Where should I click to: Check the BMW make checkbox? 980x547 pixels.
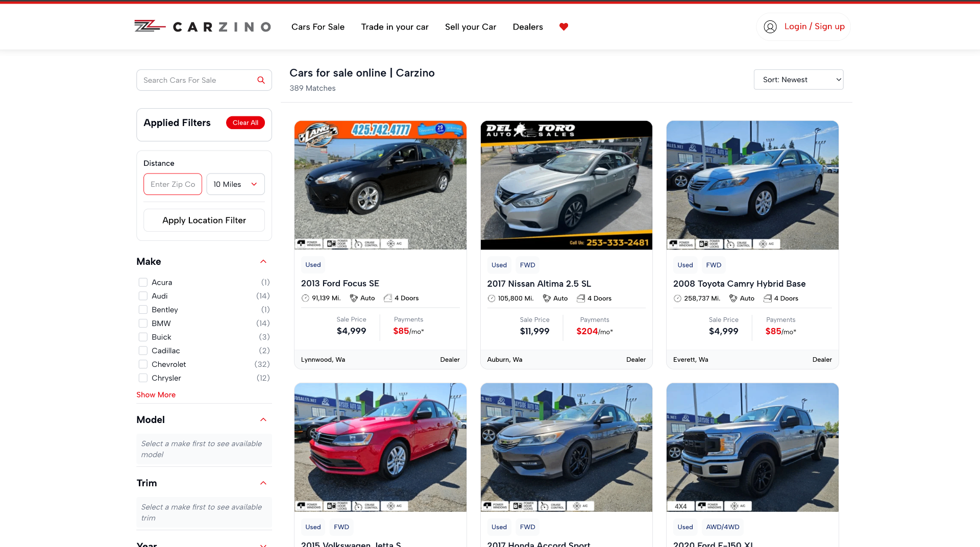pyautogui.click(x=143, y=324)
